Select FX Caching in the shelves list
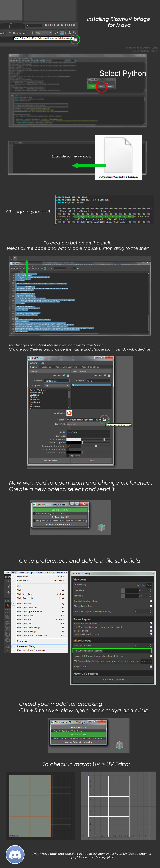160x868 pixels. tap(35, 407)
